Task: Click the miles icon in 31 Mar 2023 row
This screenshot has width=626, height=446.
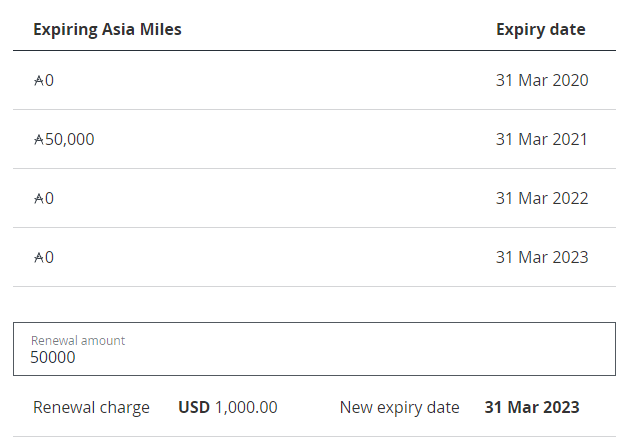Action: (39, 258)
